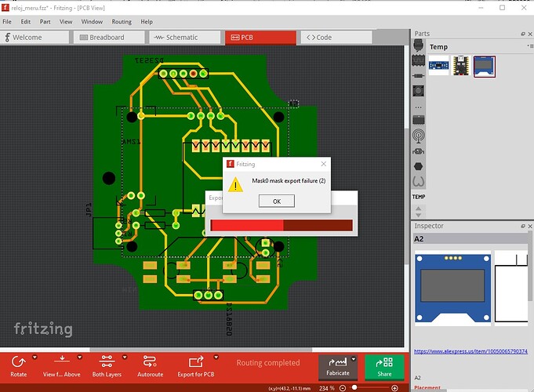The image size is (534, 392).
Task: Select the omega-shaped parts bin icon
Action: 418,182
